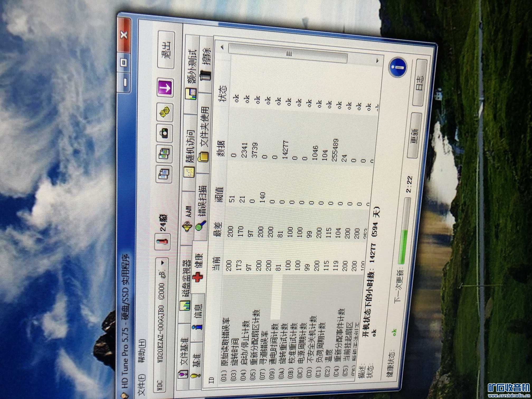Open the 日志 log button
This screenshot has width=532, height=399.
click(x=420, y=83)
